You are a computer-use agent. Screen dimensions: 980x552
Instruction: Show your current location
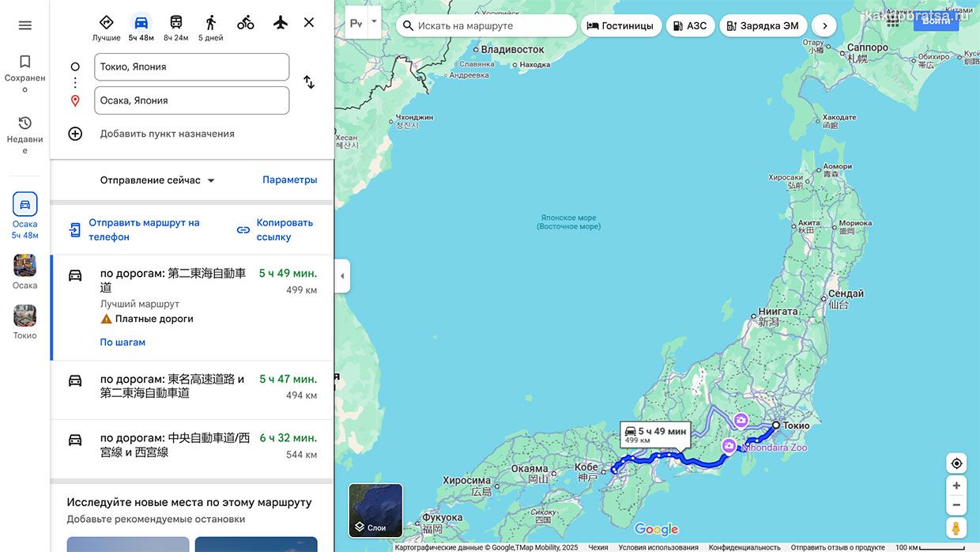(956, 463)
